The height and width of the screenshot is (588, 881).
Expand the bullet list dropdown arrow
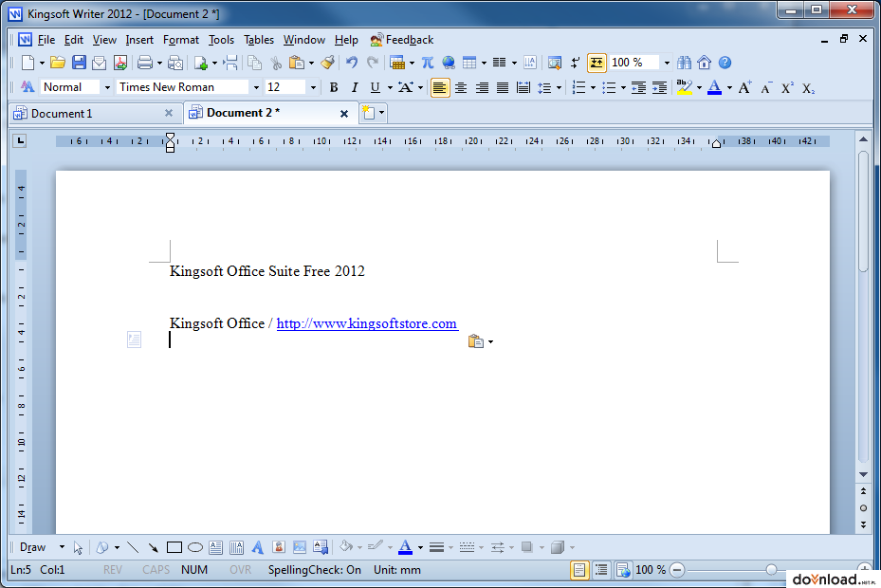pyautogui.click(x=624, y=87)
